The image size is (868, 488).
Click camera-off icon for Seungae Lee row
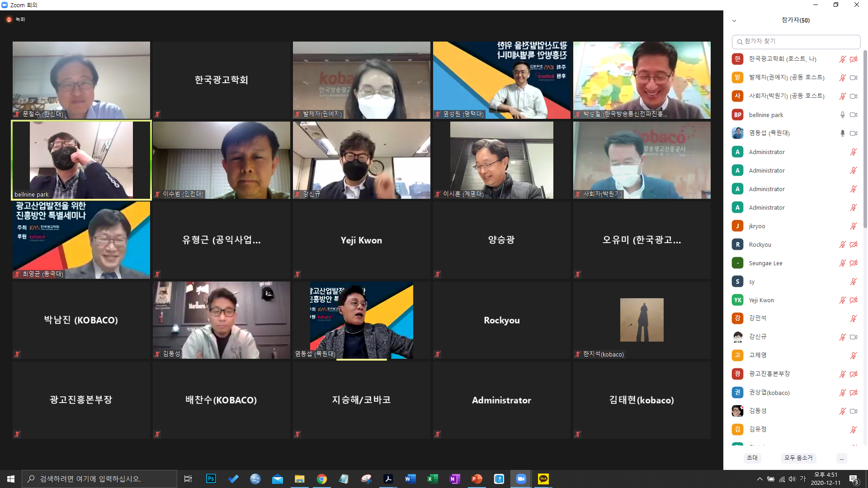854,263
